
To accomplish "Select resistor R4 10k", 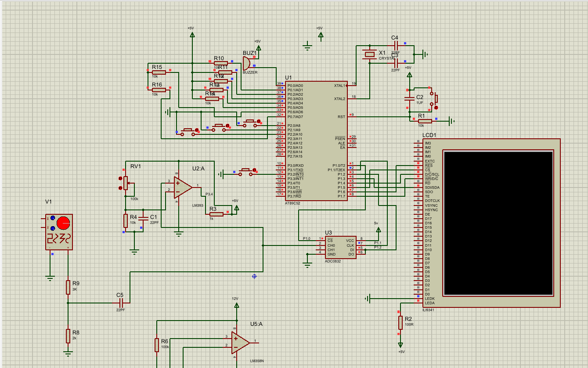I will 126,221.
